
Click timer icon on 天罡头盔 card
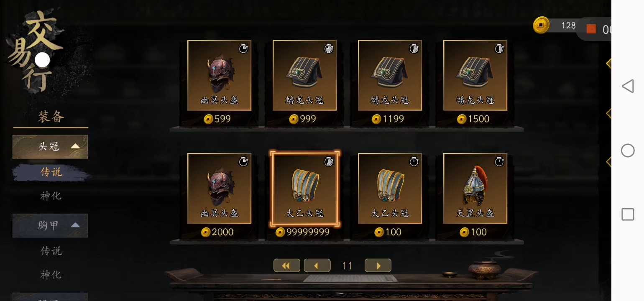click(499, 161)
